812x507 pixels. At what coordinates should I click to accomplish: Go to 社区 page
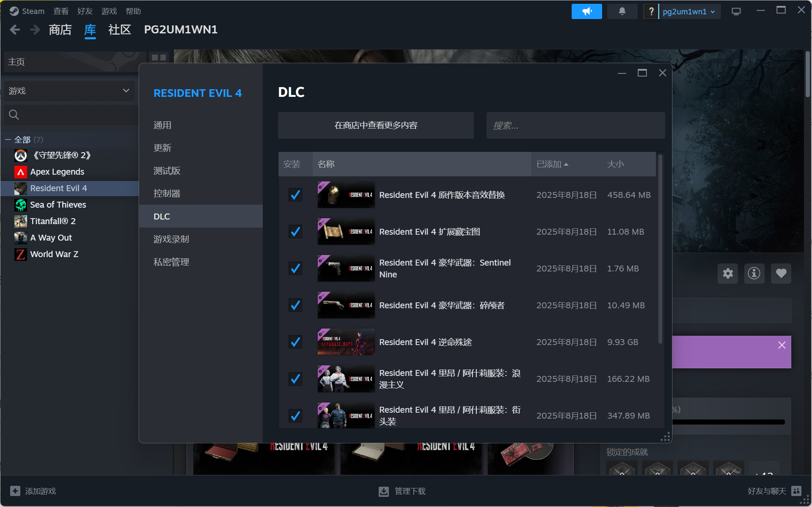tap(120, 30)
